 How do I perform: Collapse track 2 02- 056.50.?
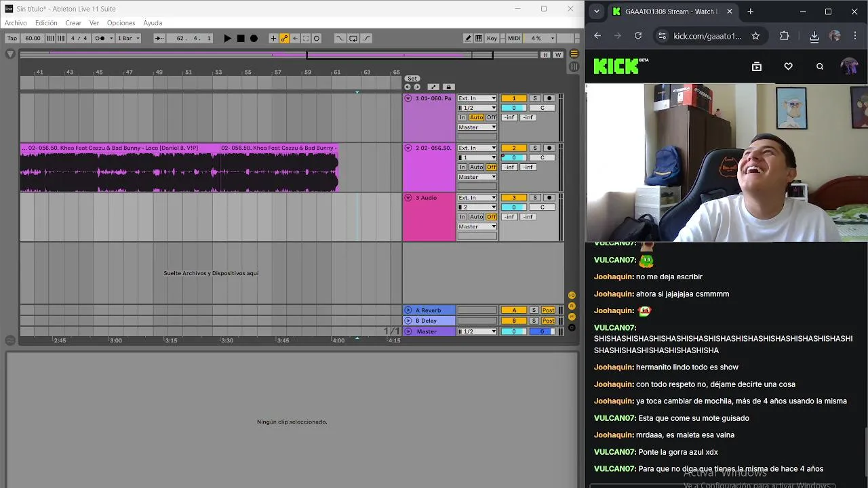point(408,148)
